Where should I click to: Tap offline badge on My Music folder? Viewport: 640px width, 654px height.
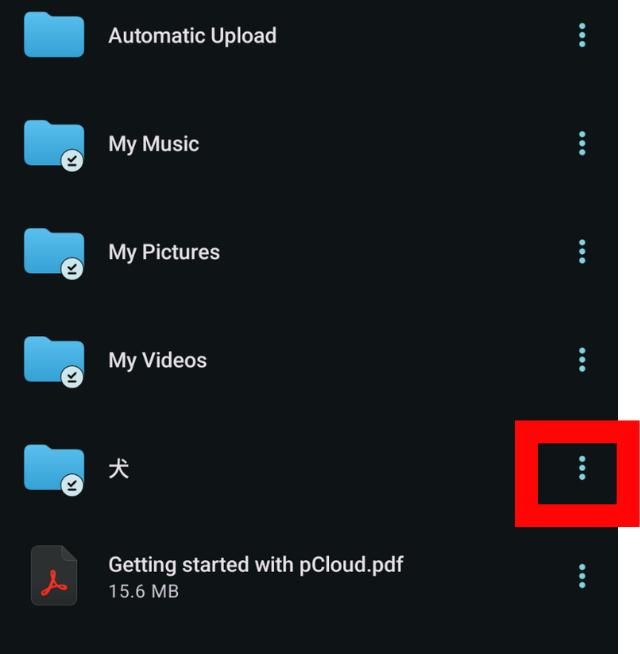(72, 161)
